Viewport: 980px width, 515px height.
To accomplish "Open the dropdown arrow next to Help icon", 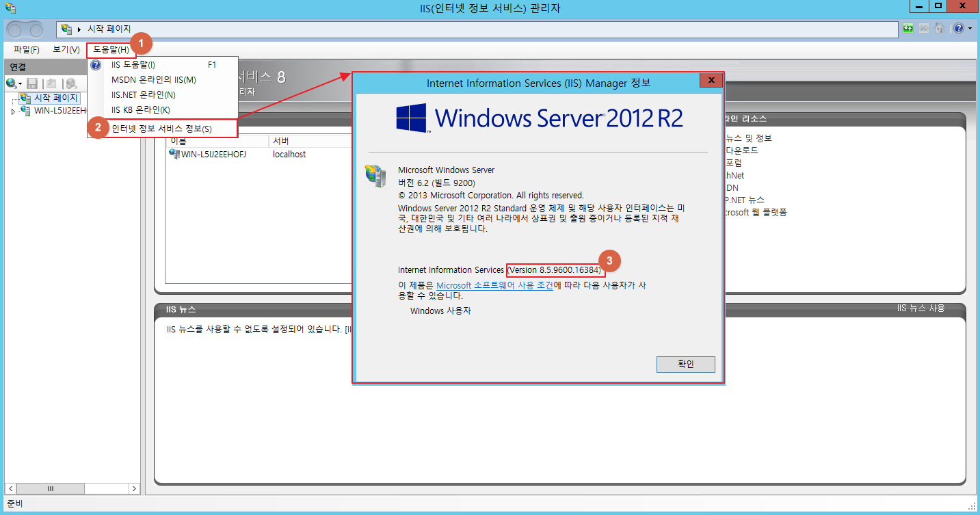I will pyautogui.click(x=970, y=29).
